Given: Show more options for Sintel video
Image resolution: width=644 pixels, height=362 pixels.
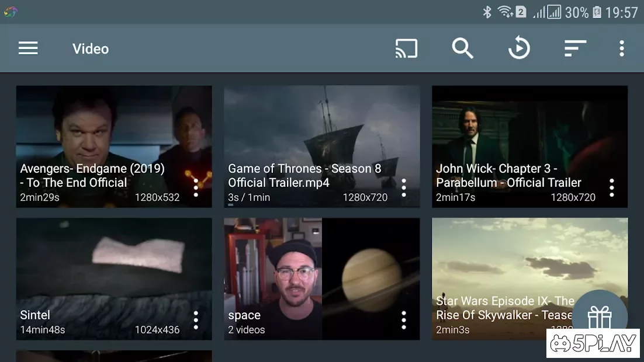Looking at the screenshot, I should 196,320.
